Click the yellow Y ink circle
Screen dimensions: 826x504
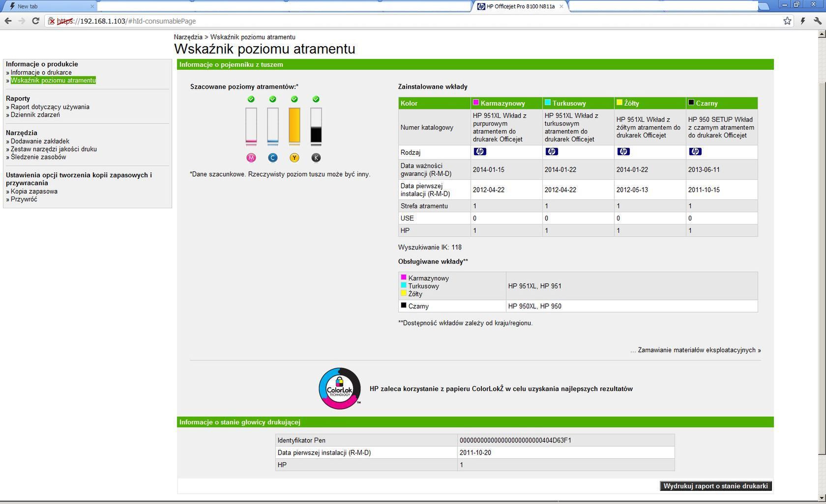295,158
